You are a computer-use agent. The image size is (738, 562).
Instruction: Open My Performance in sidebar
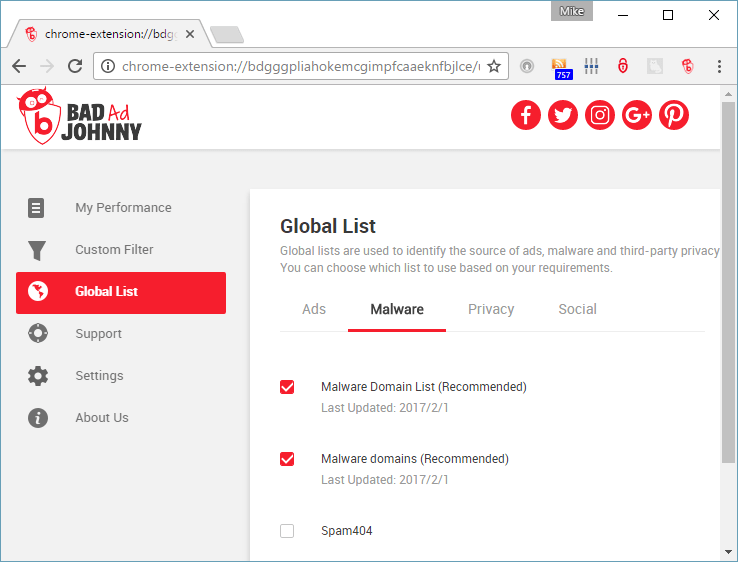121,208
